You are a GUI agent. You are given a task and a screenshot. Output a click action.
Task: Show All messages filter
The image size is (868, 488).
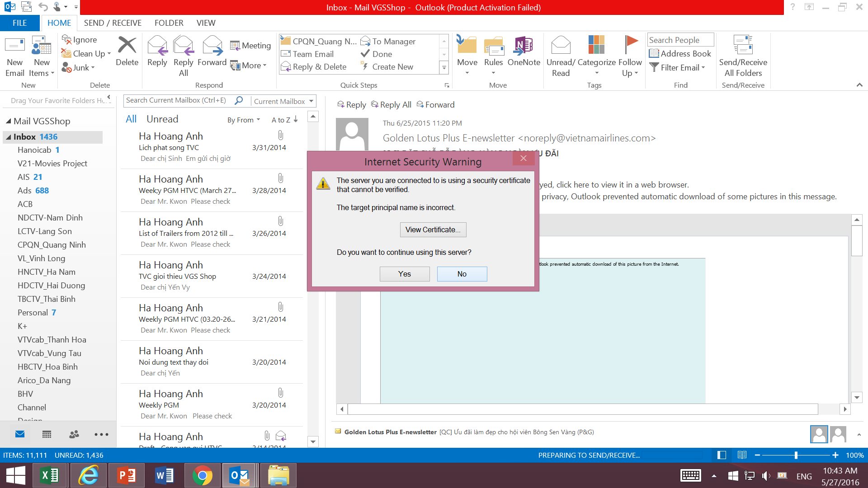point(131,119)
